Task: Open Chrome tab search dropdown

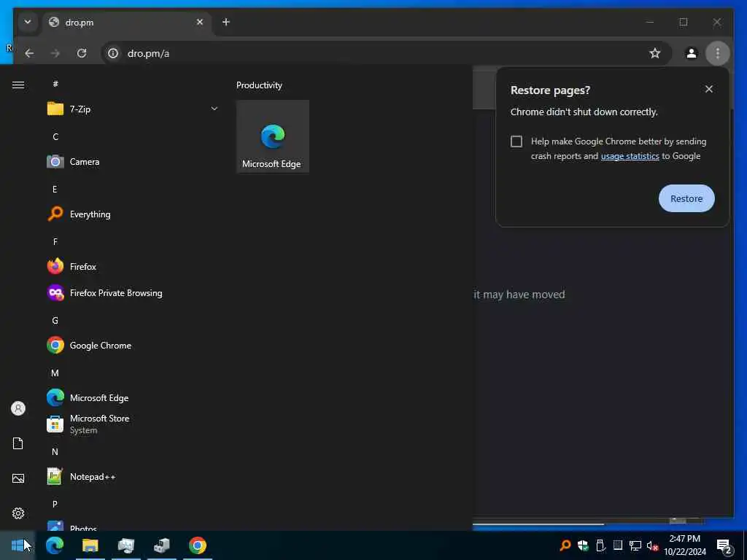Action: tap(28, 22)
